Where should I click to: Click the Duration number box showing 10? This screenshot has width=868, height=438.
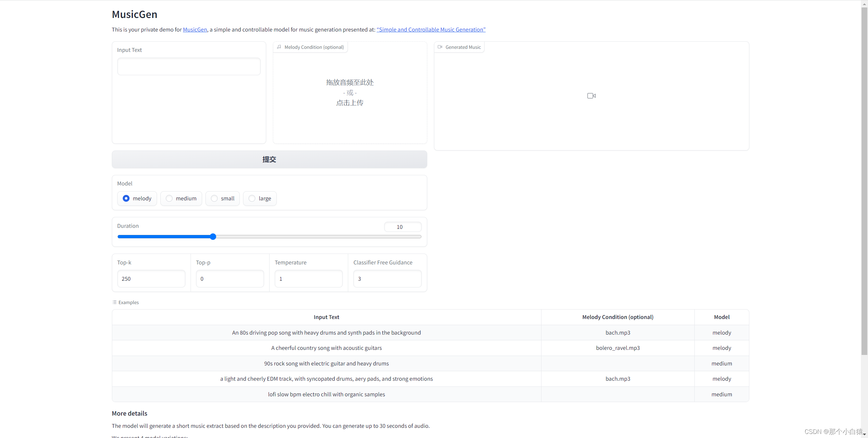(x=402, y=227)
